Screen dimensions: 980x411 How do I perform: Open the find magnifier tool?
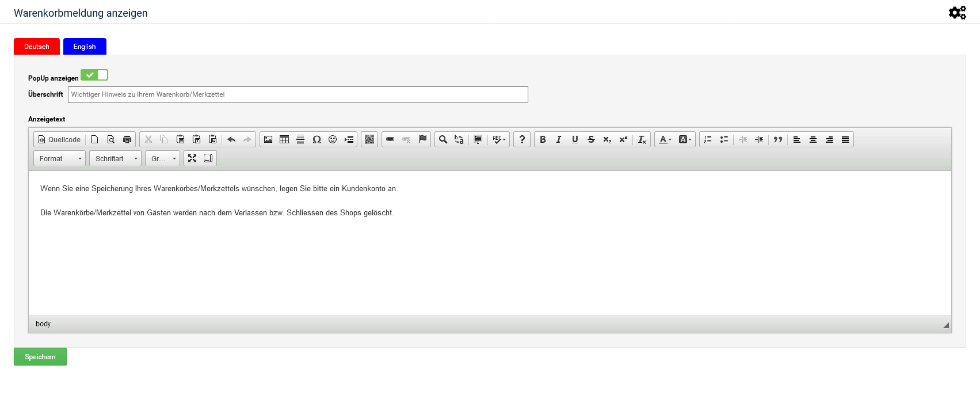click(x=442, y=139)
